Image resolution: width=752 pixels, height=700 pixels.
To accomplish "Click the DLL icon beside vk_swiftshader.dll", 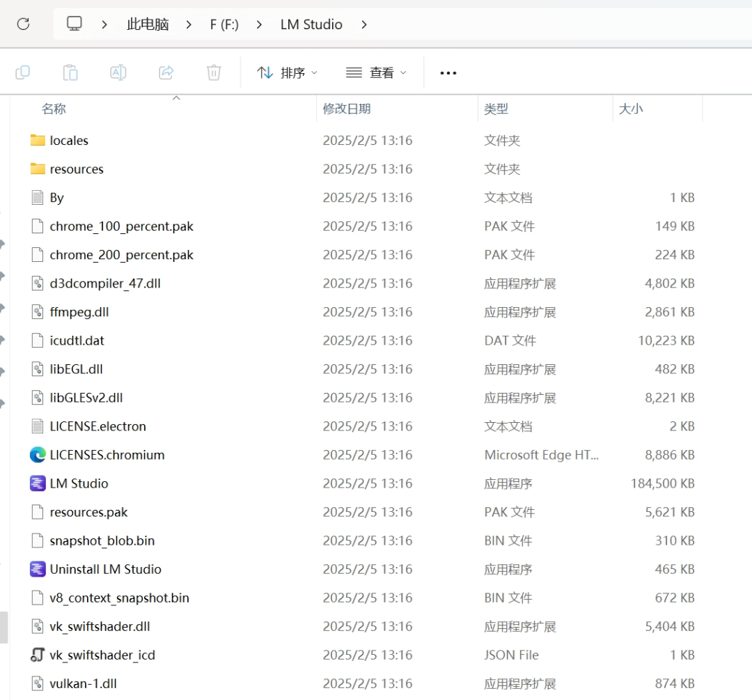I will click(x=38, y=626).
